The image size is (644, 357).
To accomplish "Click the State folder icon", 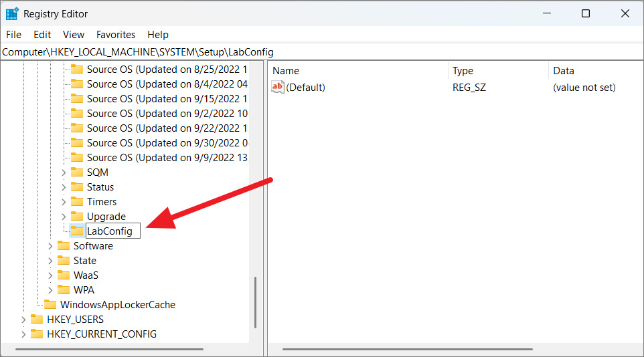I will click(63, 261).
